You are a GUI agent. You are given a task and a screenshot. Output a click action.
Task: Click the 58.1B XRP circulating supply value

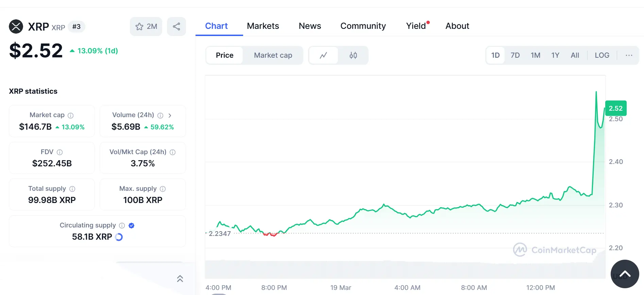click(92, 237)
